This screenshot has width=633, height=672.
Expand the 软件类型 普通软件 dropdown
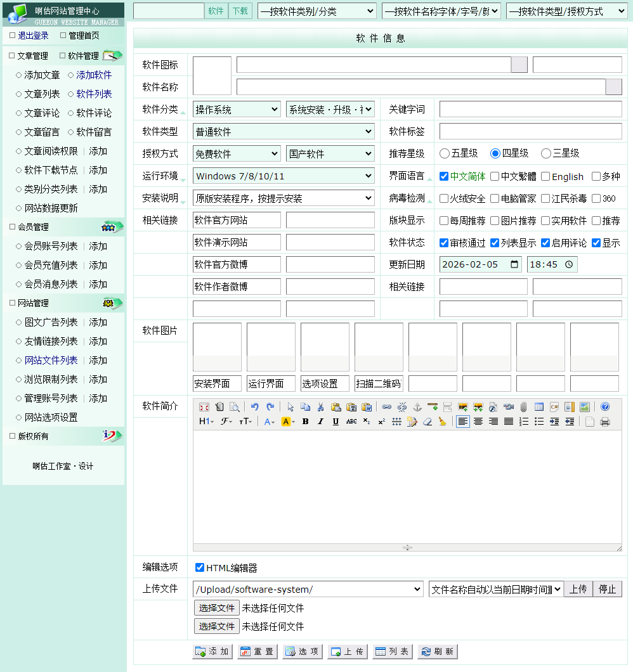point(284,132)
